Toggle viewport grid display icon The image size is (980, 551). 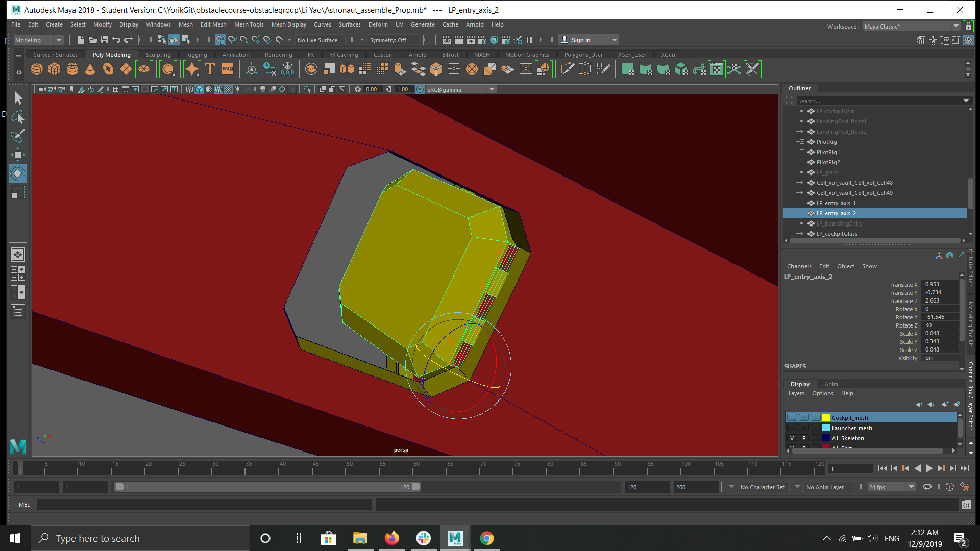pos(116,89)
